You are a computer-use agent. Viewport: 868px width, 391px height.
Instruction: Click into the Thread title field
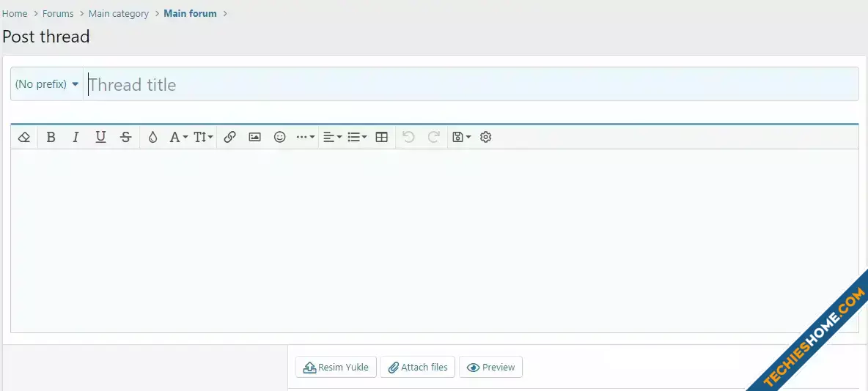[x=471, y=84]
